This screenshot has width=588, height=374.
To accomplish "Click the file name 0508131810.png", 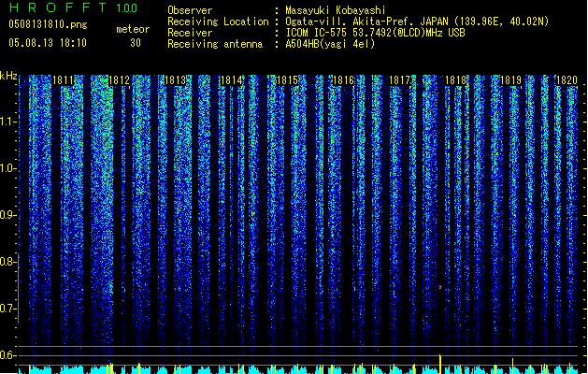I will click(48, 24).
